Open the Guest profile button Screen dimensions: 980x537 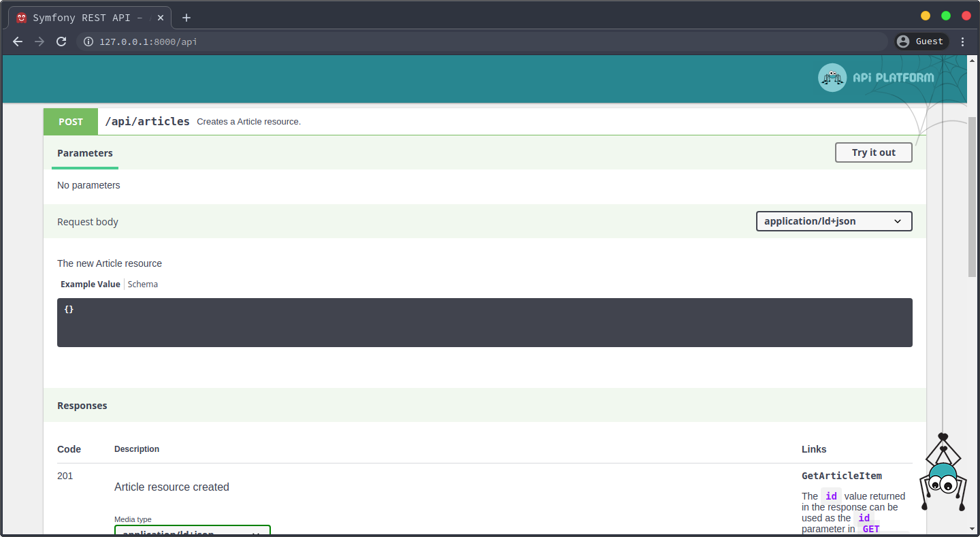tap(921, 42)
